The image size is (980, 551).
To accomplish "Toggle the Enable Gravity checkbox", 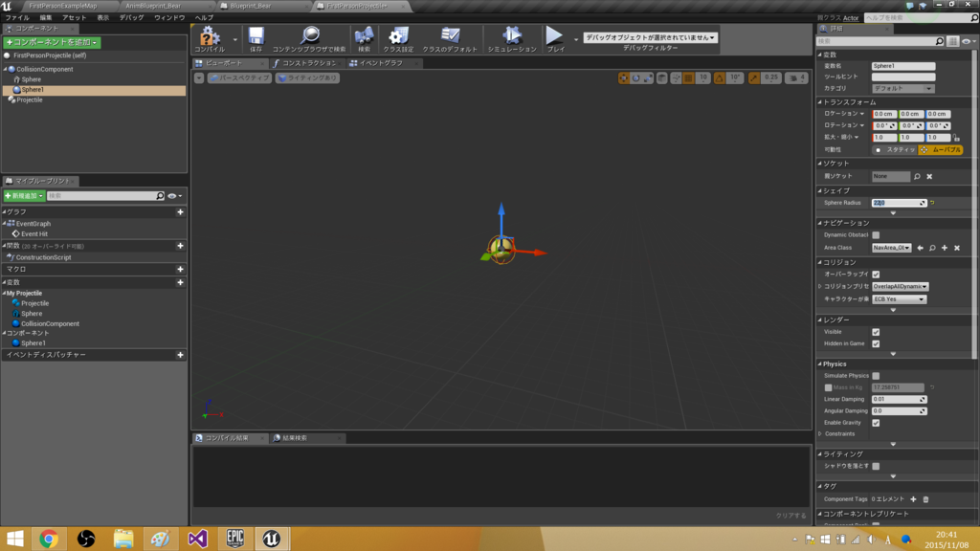I will click(x=876, y=423).
